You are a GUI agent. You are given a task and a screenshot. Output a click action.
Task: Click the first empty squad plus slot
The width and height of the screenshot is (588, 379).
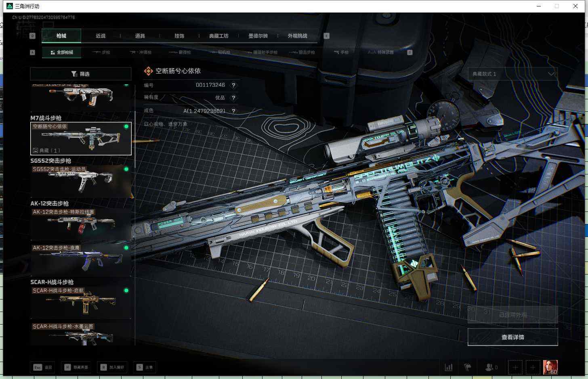(515, 367)
